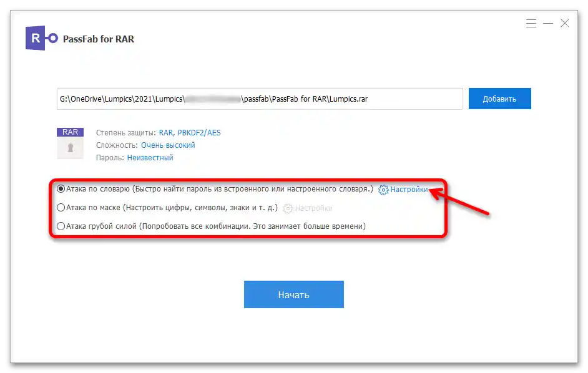Screen dimensions: 588x373
Task: Click the 'Неизвестный' password value
Action: [x=150, y=157]
